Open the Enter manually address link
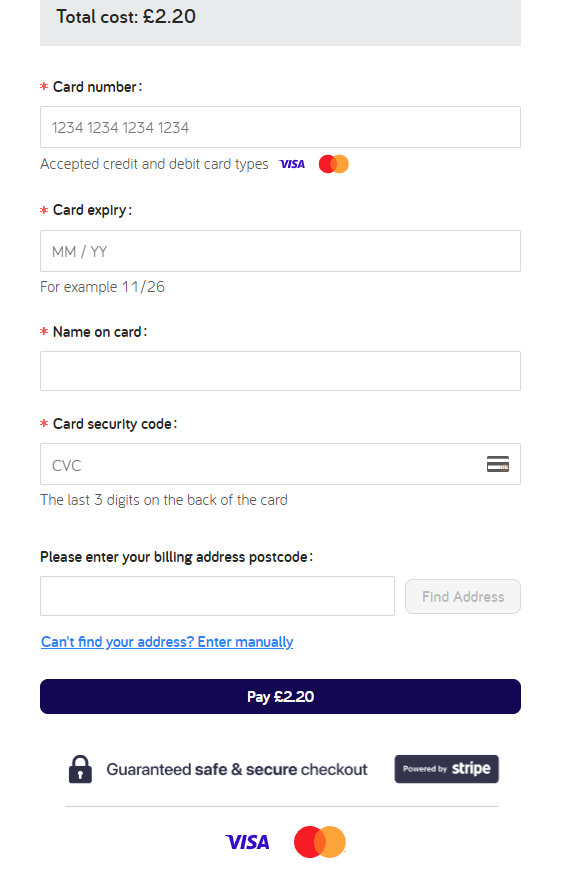 coord(167,641)
